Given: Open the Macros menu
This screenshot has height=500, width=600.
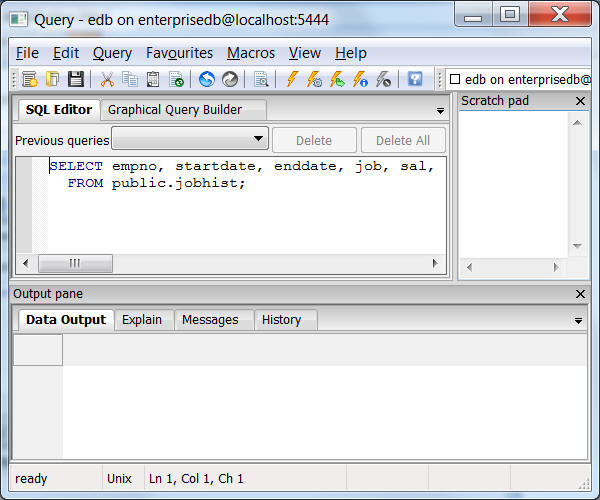Looking at the screenshot, I should pos(251,53).
